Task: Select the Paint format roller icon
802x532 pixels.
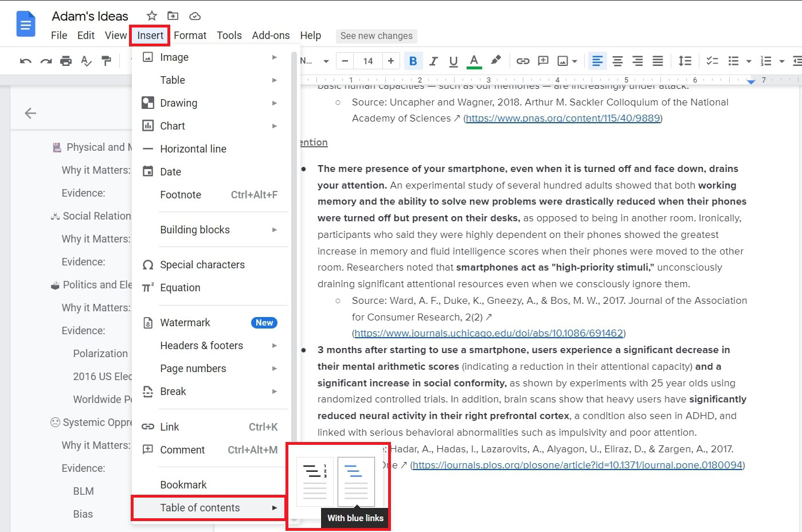Action: [x=106, y=61]
